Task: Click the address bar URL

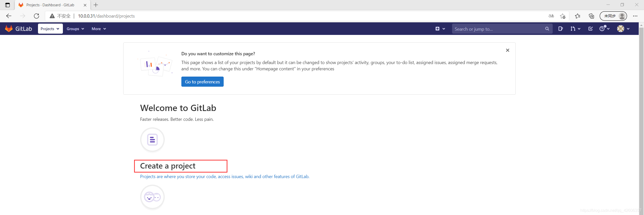Action: click(x=106, y=16)
